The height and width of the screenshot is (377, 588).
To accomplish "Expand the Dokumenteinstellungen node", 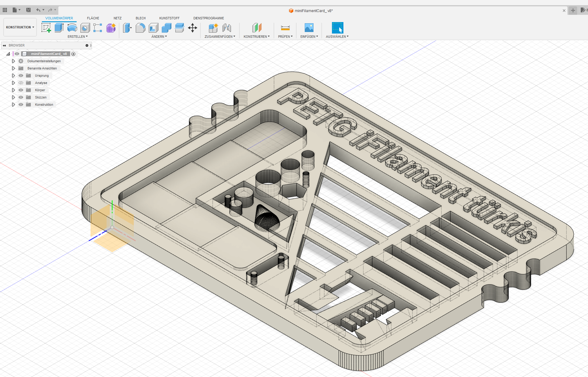I will (13, 61).
